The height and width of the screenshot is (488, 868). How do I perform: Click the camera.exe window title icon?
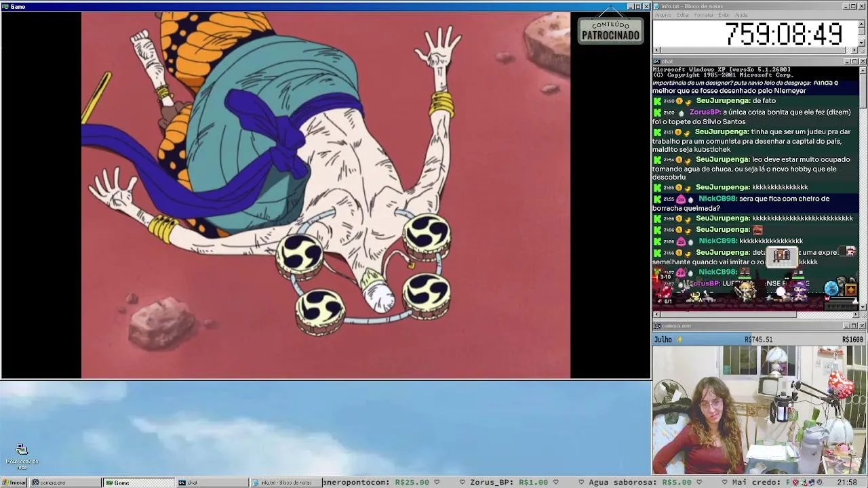pos(657,326)
